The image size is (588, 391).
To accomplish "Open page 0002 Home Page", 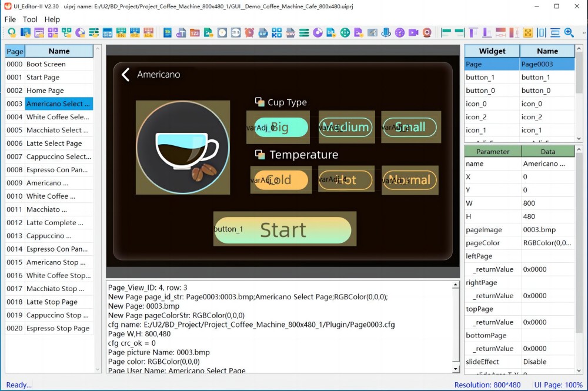I will [49, 91].
